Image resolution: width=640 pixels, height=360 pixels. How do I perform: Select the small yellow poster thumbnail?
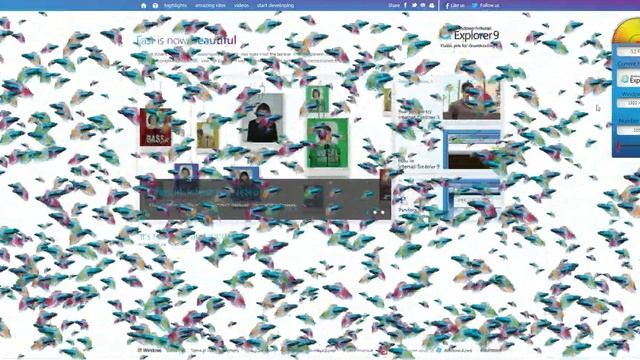(x=208, y=136)
